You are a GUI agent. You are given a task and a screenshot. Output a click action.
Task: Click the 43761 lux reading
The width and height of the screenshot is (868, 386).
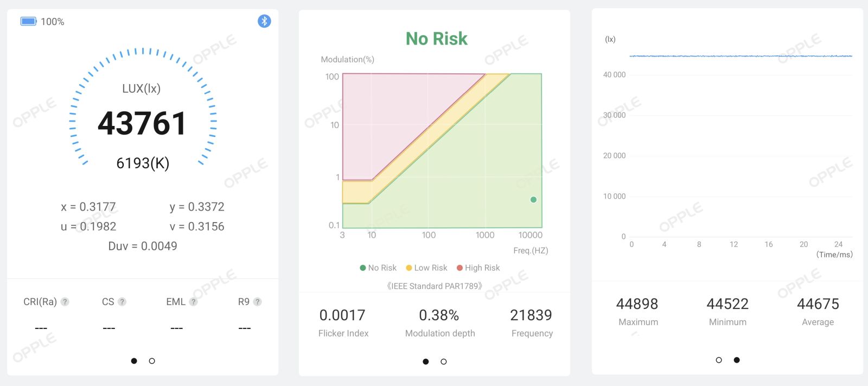click(x=142, y=123)
